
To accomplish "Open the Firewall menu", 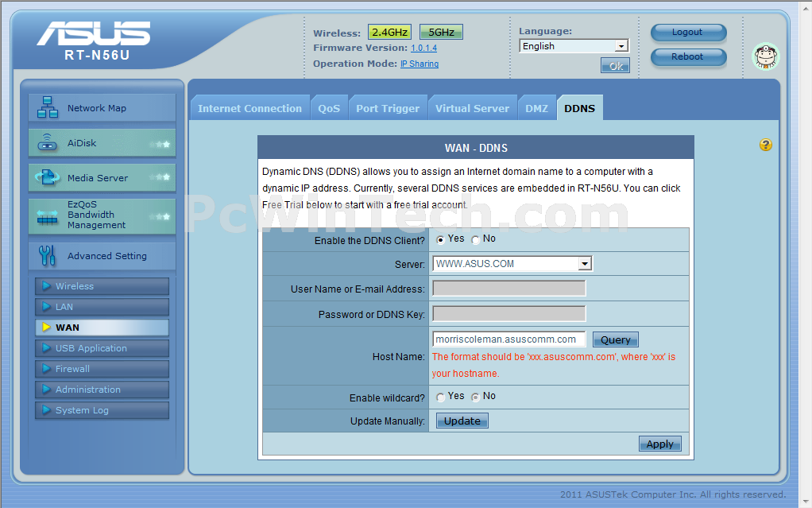I will pos(102,369).
